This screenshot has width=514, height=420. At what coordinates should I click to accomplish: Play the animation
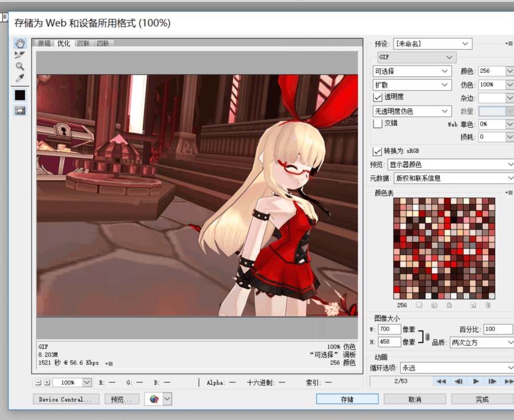click(476, 381)
